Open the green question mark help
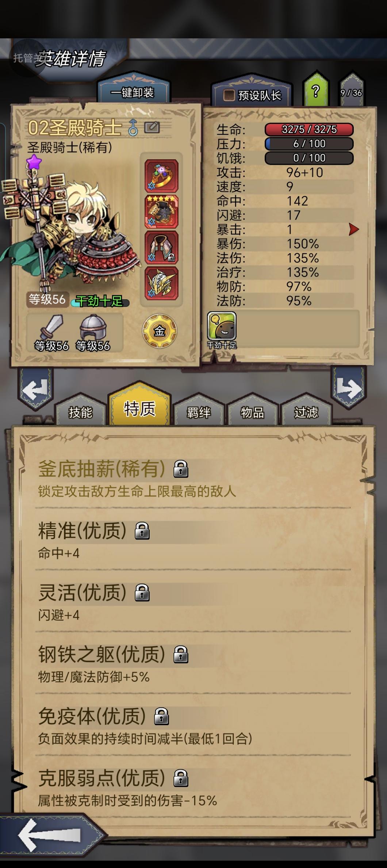Screen dimensions: 387x868 click(316, 91)
